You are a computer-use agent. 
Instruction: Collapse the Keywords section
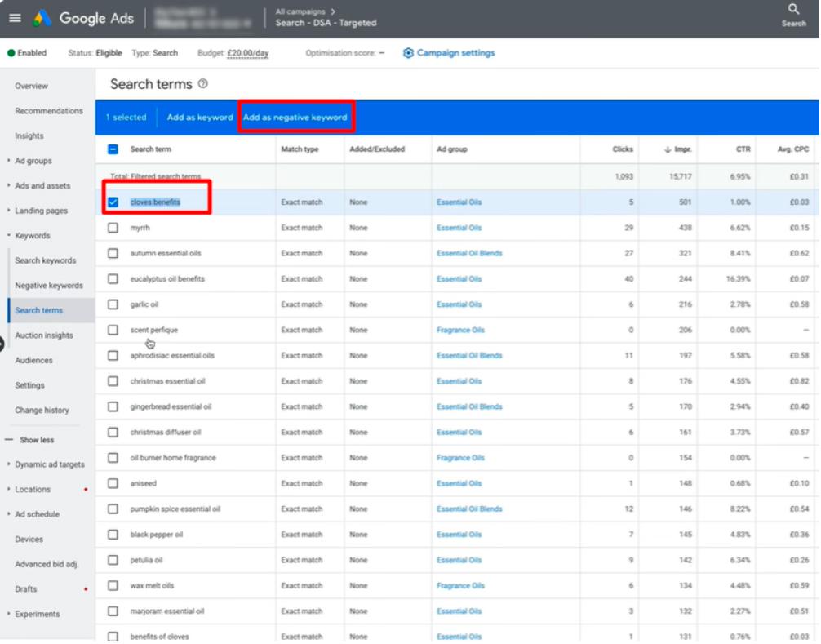pos(9,236)
